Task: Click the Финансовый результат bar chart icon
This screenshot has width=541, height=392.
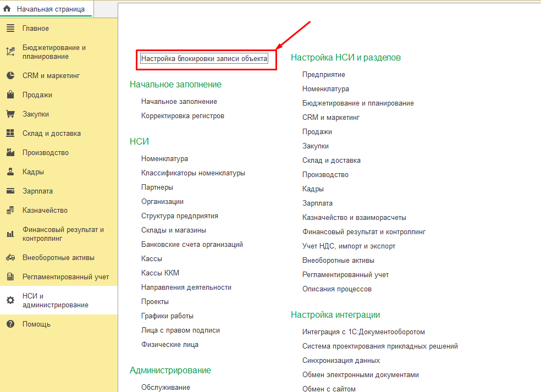Action: 10,234
